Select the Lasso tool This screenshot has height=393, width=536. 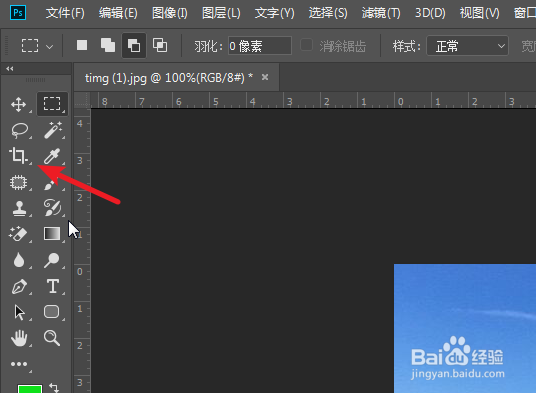(x=19, y=130)
